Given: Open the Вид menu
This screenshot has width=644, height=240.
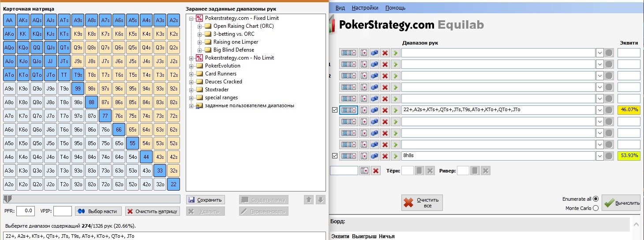Looking at the screenshot, I should tap(340, 7).
